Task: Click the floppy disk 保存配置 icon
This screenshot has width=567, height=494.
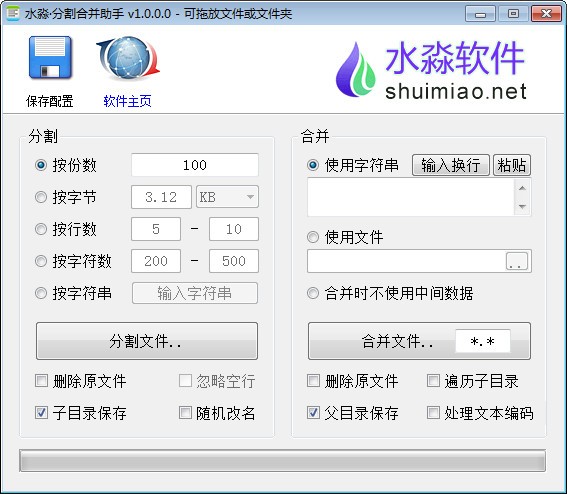Action: point(50,57)
